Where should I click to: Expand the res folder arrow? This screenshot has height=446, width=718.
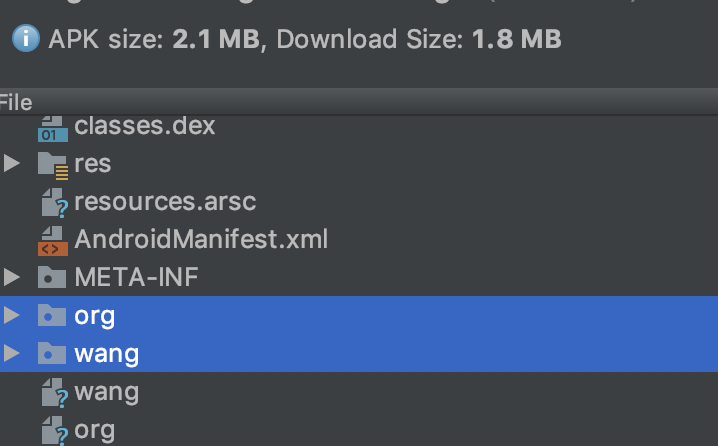11,163
